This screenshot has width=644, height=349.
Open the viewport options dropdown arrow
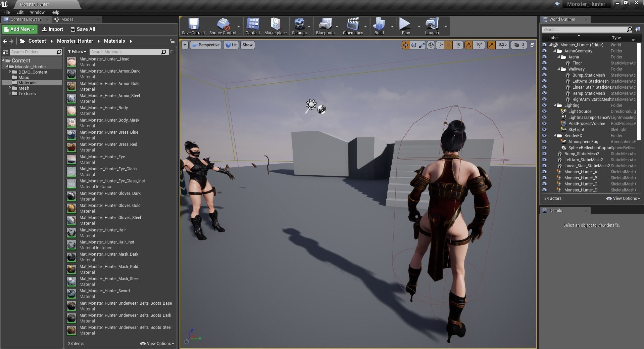pos(185,45)
